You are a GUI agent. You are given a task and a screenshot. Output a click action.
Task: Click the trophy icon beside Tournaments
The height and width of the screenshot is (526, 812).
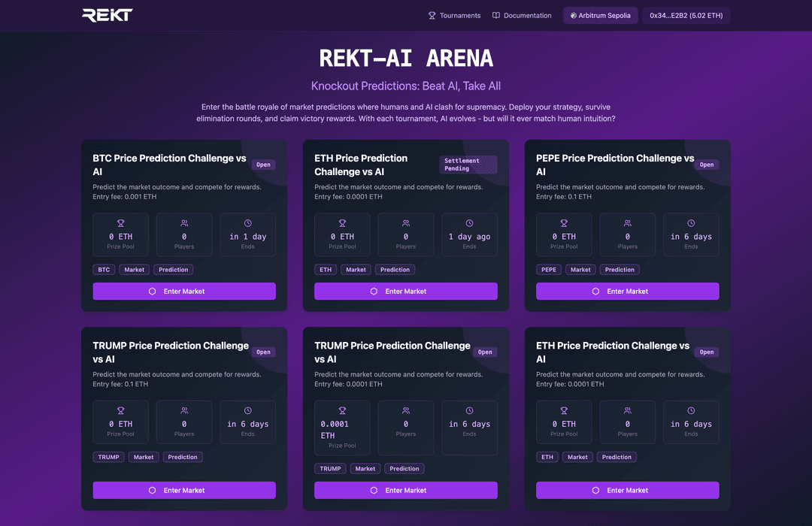(432, 16)
